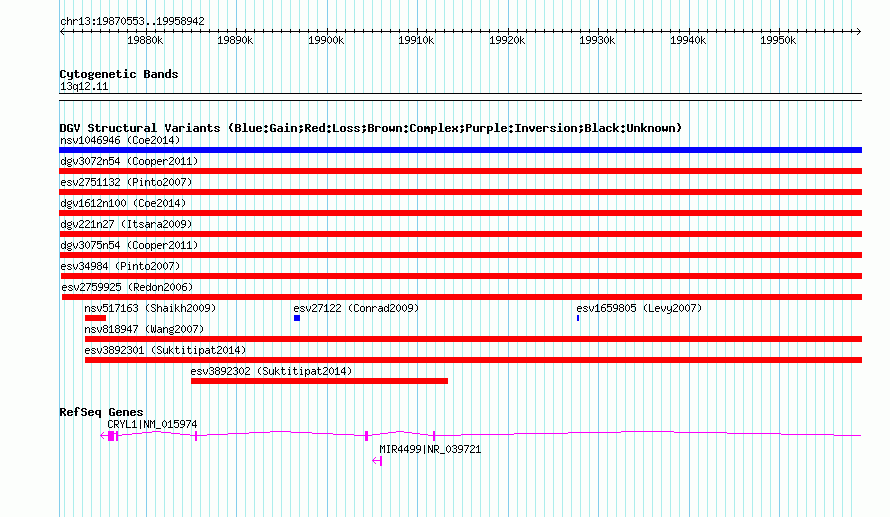Screen dimensions: 890x517
Task: Click the 19900k ruler tick label
Action: click(326, 40)
